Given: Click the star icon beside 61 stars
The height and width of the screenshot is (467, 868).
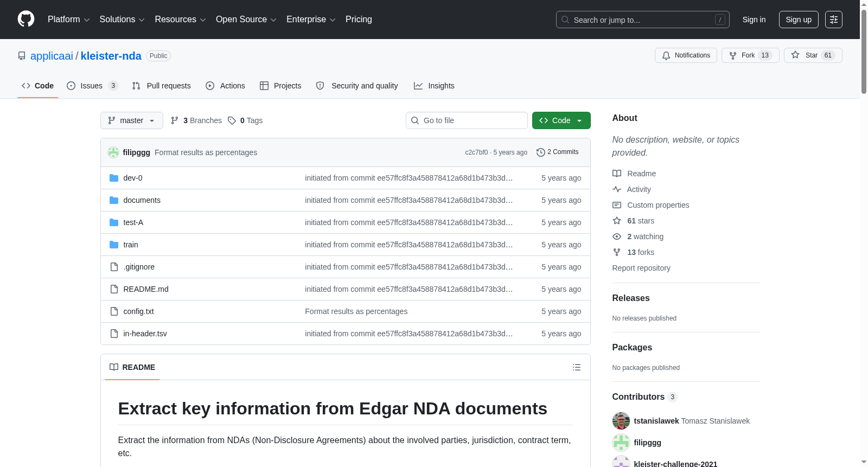Looking at the screenshot, I should tap(617, 221).
